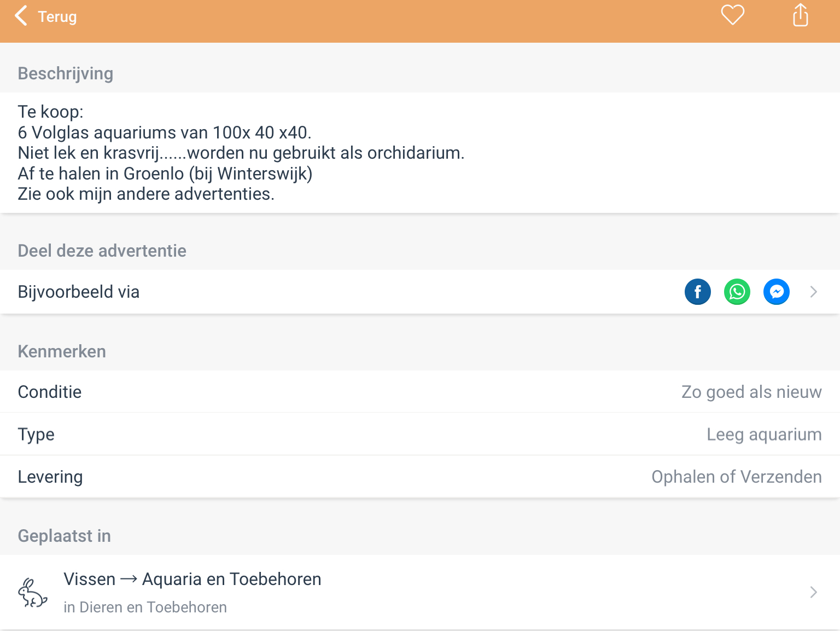The width and height of the screenshot is (840, 631).
Task: Go back via Terug label
Action: pos(57,17)
